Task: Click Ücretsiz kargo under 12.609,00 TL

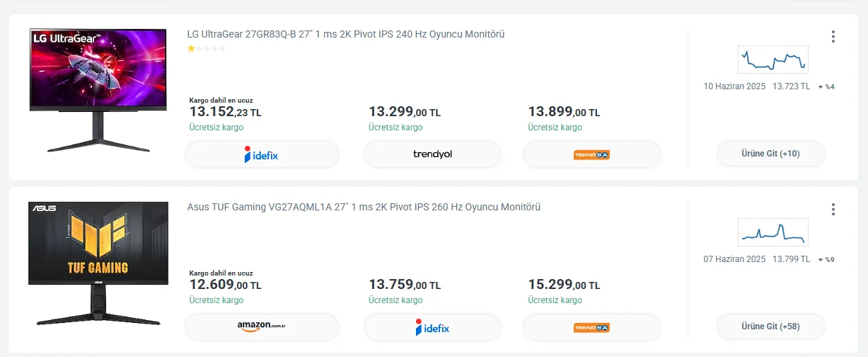Action: coord(216,300)
